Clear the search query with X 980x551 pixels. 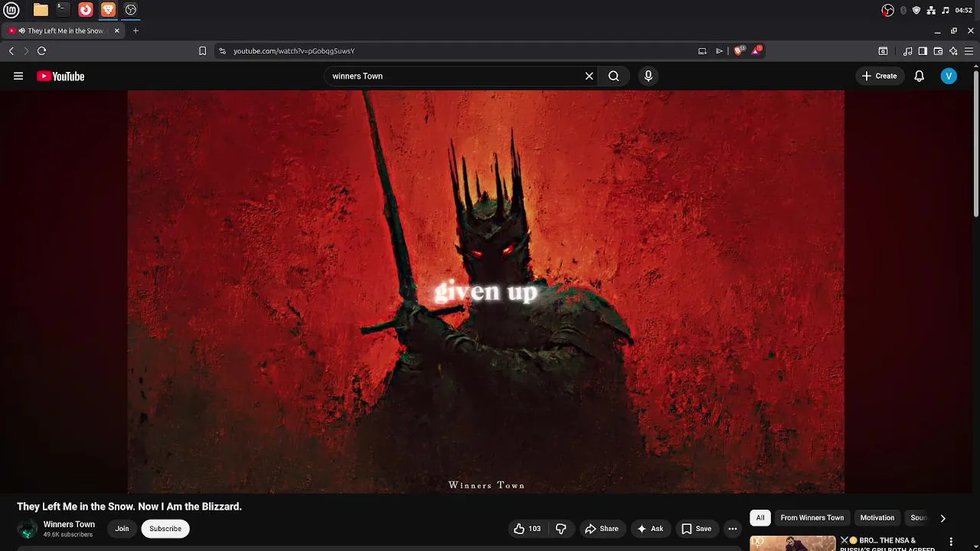[x=590, y=76]
